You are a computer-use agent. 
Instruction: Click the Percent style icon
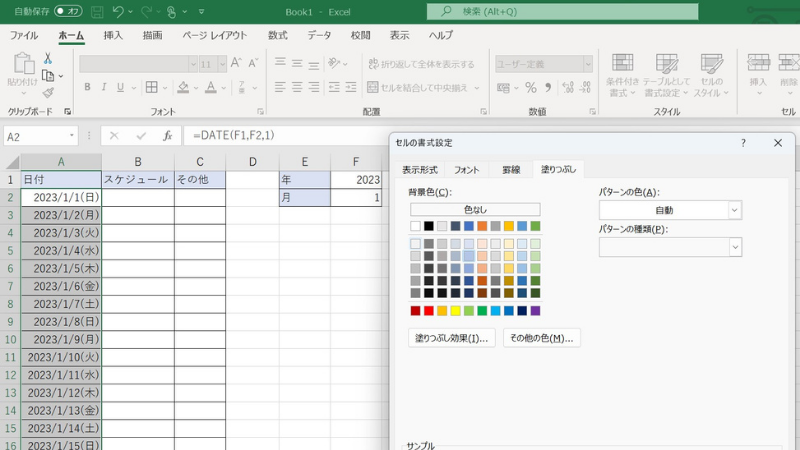pos(531,88)
